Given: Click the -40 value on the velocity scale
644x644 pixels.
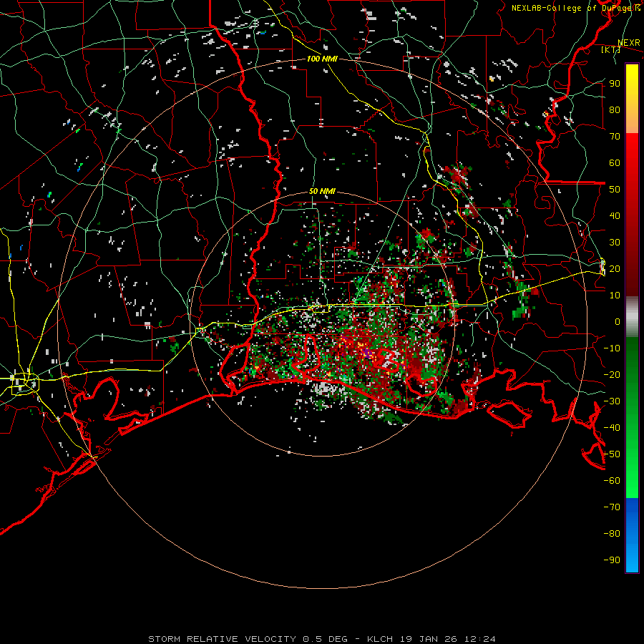Looking at the screenshot, I should (612, 428).
